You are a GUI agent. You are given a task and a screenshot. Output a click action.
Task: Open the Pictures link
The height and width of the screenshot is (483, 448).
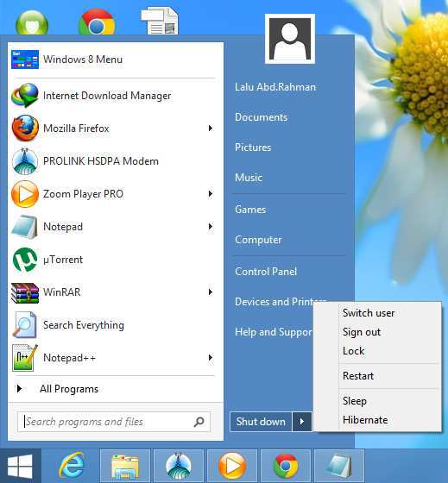pos(253,147)
